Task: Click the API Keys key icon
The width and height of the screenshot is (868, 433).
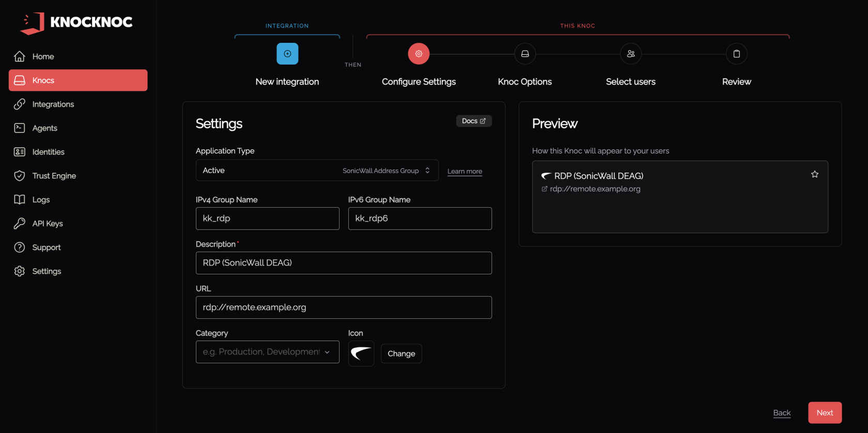Action: (20, 224)
